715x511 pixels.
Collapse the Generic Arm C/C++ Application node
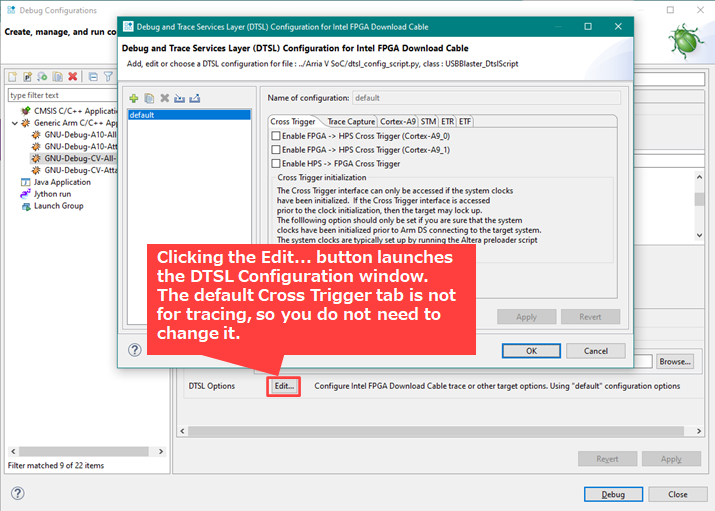14,123
